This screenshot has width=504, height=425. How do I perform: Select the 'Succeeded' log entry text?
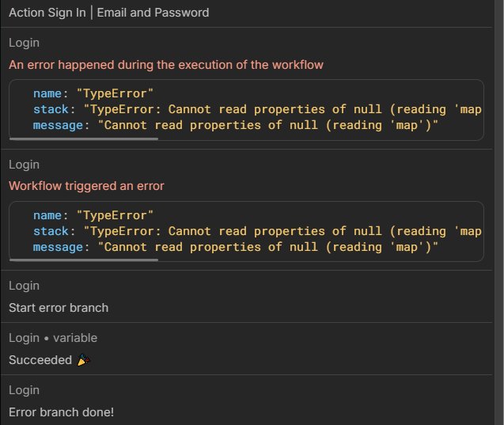tap(40, 360)
